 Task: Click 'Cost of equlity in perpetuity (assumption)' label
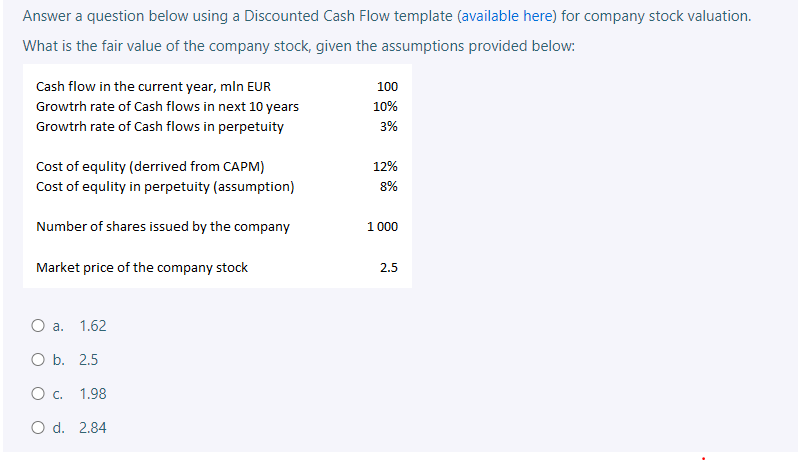point(164,186)
